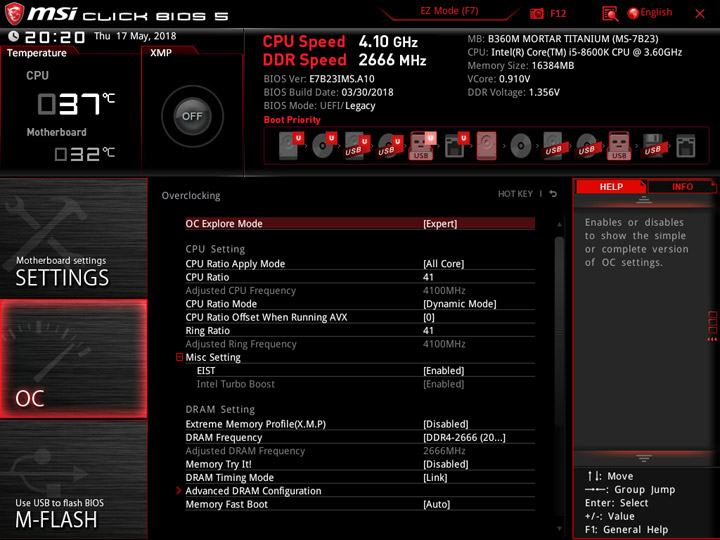Toggle the EIST [Enabled] value

[x=444, y=371]
